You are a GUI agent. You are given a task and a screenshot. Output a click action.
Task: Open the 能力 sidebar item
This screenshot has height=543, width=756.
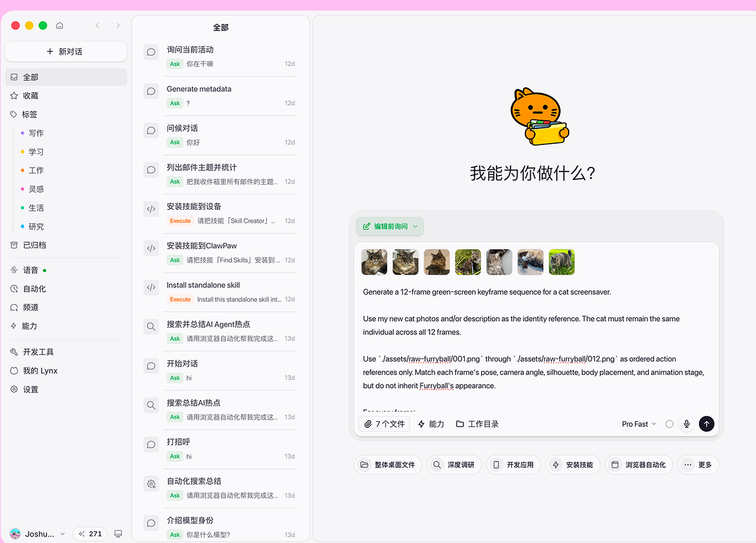[x=66, y=326]
